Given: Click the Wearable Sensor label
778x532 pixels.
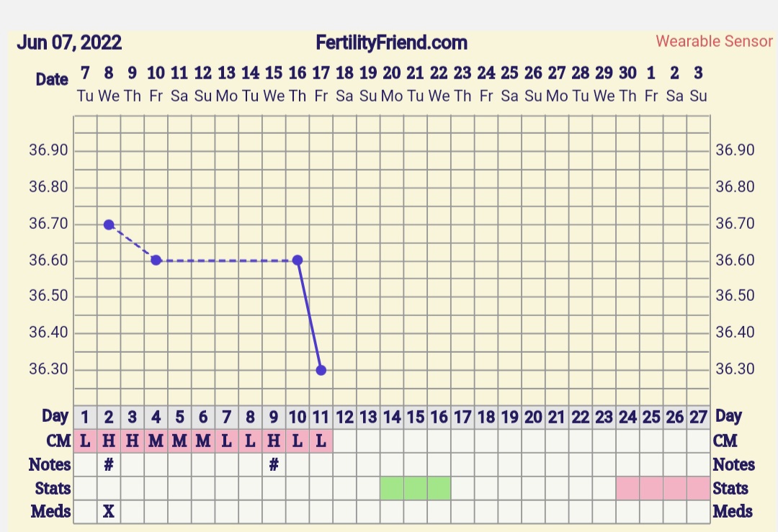Looking at the screenshot, I should [714, 41].
